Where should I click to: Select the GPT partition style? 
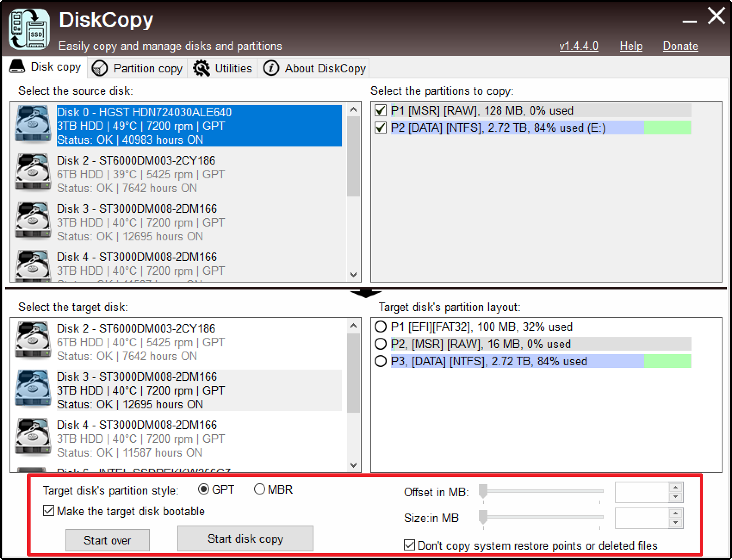[204, 489]
